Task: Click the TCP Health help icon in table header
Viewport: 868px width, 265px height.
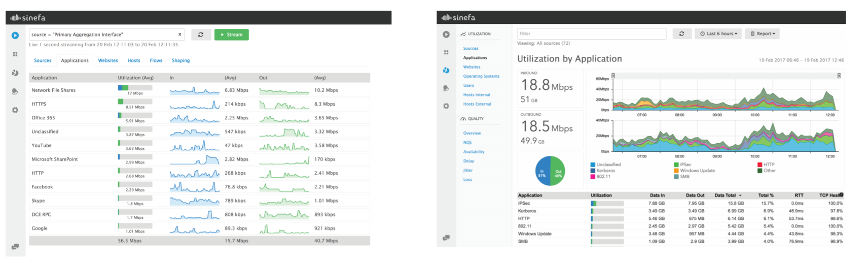Action: tap(841, 195)
